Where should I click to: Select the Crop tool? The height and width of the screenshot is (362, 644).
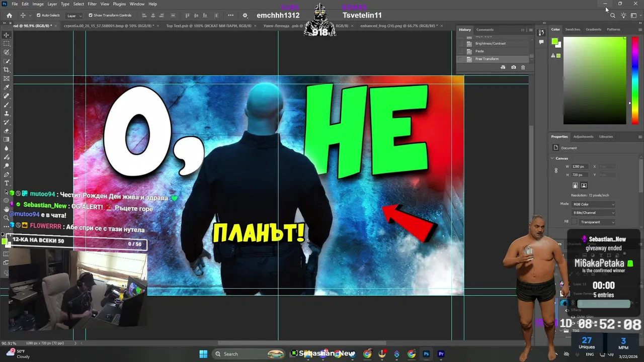7,70
